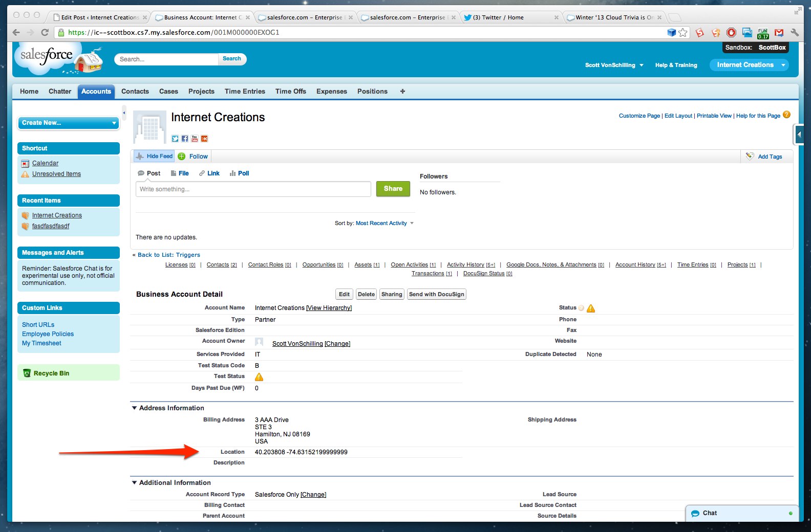
Task: Click Send with DocuSign button
Action: (437, 294)
